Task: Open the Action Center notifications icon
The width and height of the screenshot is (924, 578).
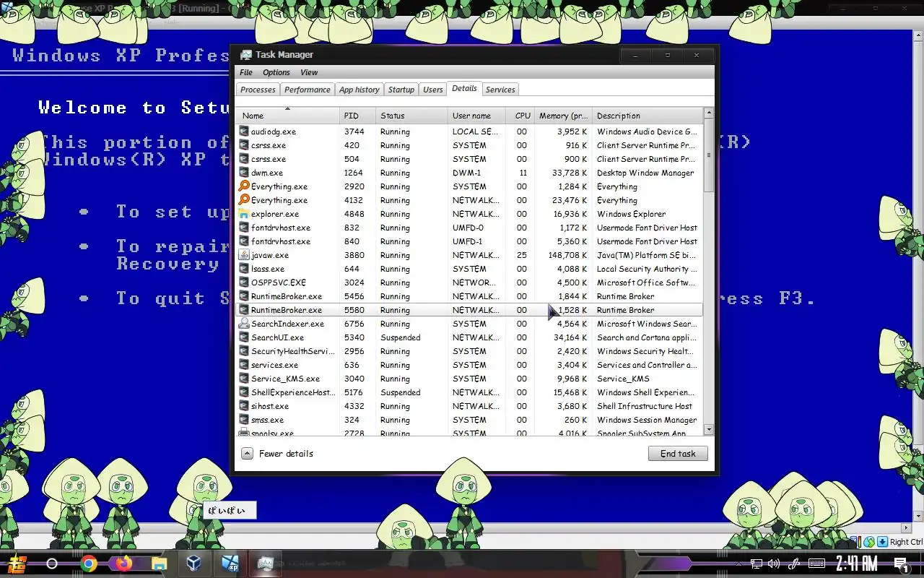Action: (901, 564)
